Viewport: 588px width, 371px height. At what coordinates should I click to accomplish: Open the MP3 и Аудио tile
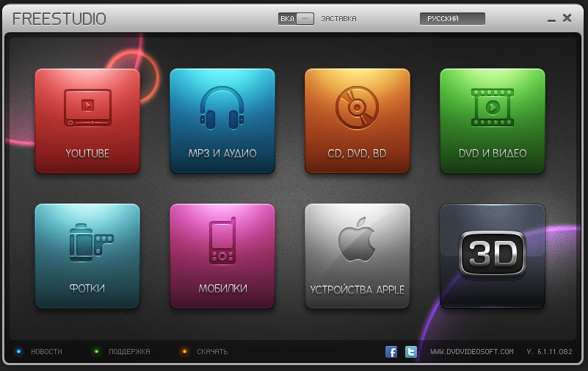coord(222,120)
